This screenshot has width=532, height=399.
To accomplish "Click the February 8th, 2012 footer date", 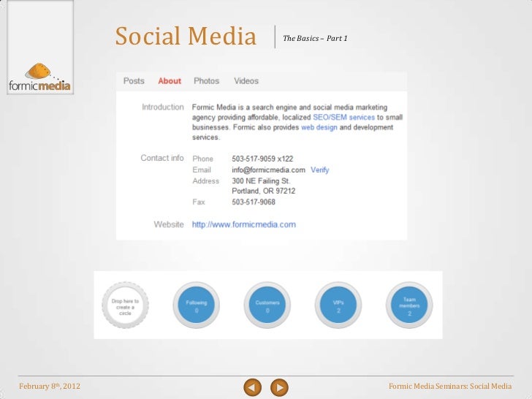I will click(x=50, y=386).
